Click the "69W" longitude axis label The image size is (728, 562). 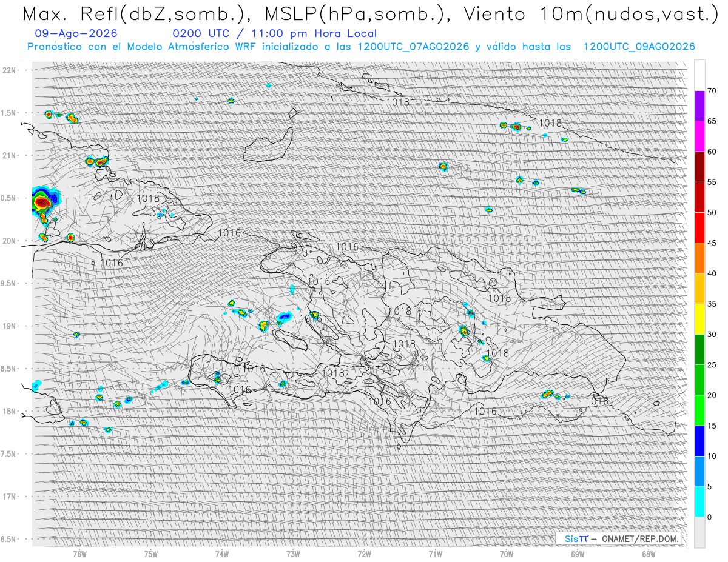point(578,554)
